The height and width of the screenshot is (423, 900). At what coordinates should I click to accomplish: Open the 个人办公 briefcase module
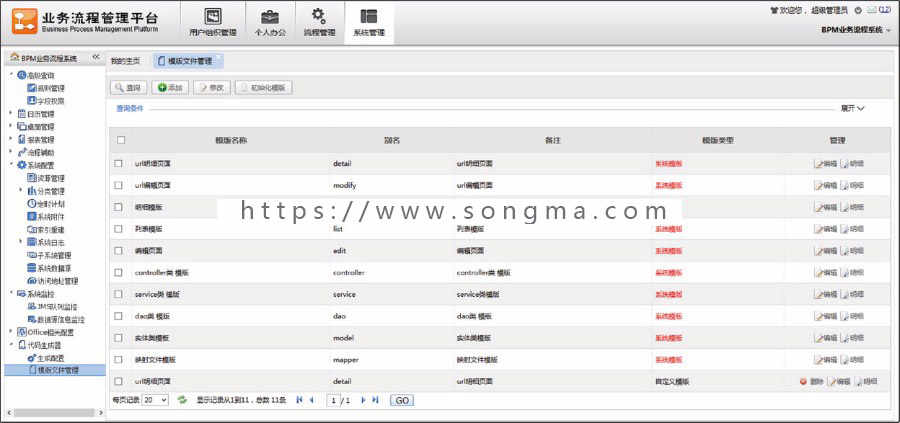point(270,22)
